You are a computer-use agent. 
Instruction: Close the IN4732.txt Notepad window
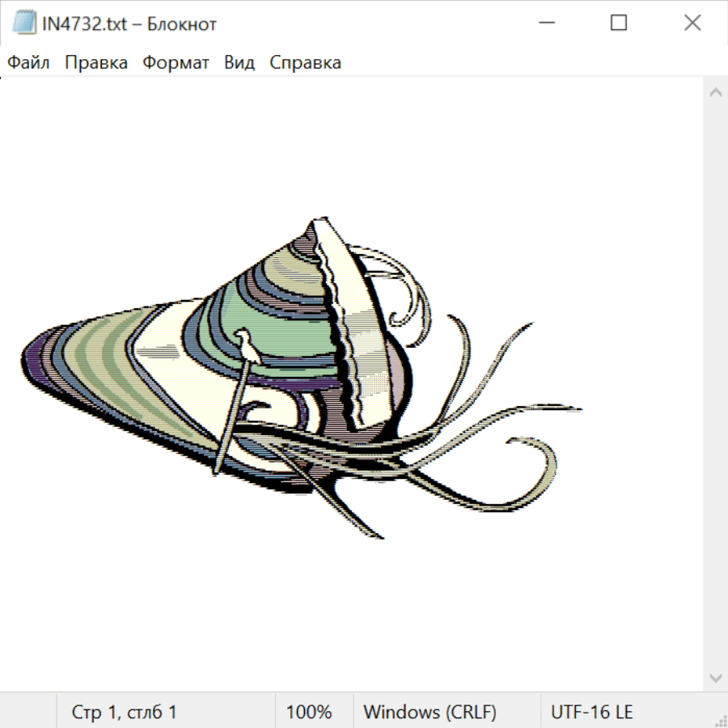coord(692,23)
